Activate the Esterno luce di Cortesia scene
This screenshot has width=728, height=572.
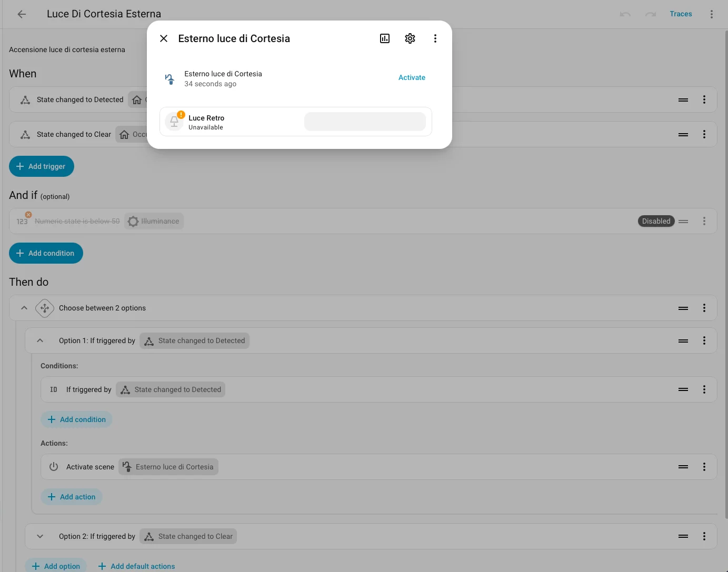412,77
